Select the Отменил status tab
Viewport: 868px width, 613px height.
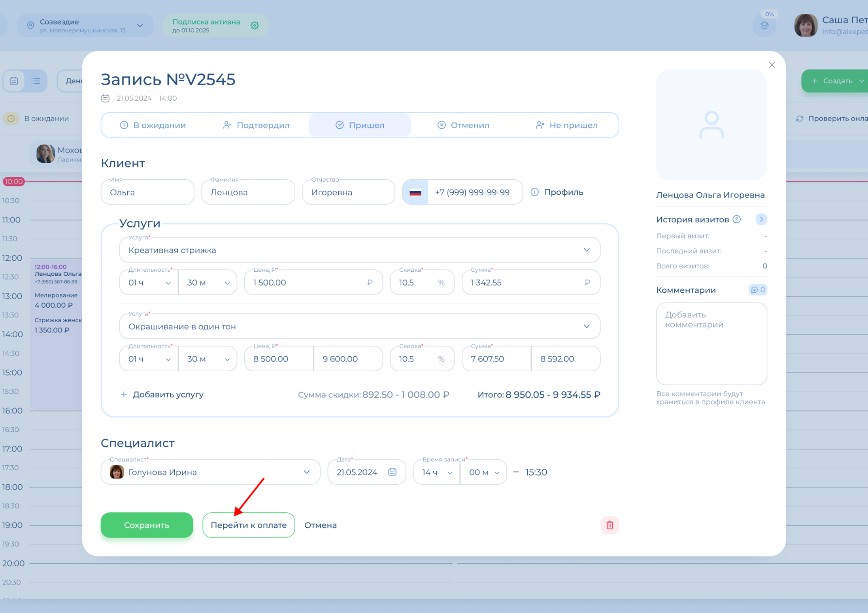tap(463, 125)
